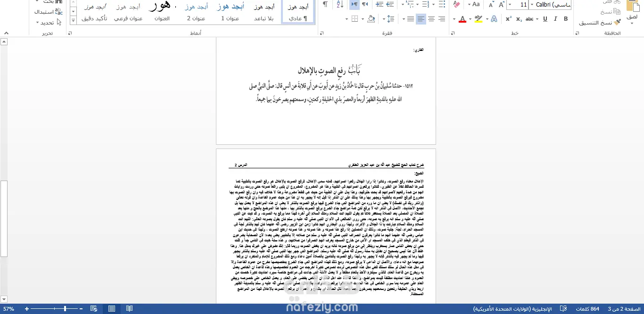The image size is (644, 314).
Task: Click Replace (استبدال) button
Action: [48, 12]
